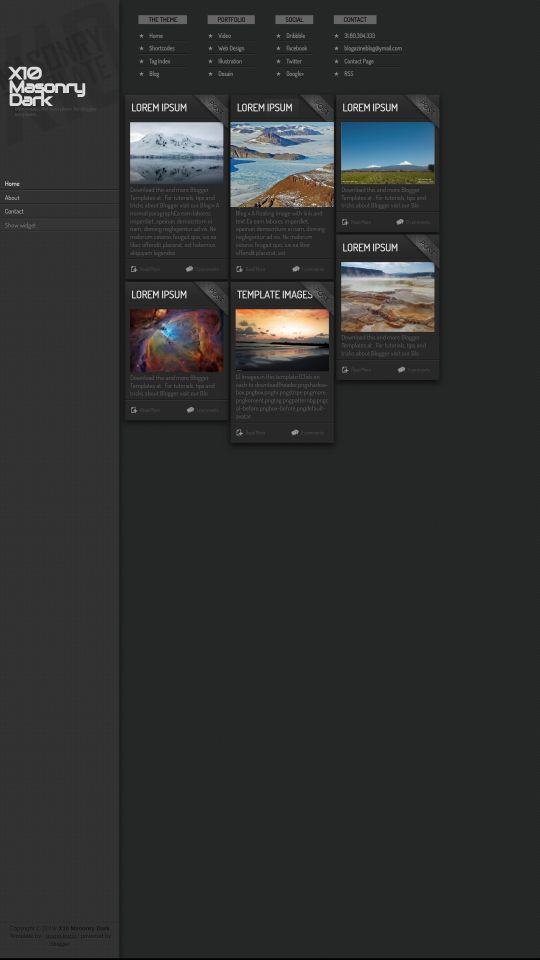Viewport: 540px width, 960px height.
Task: Click the Read More icon under the nebula post
Action: coord(134,410)
